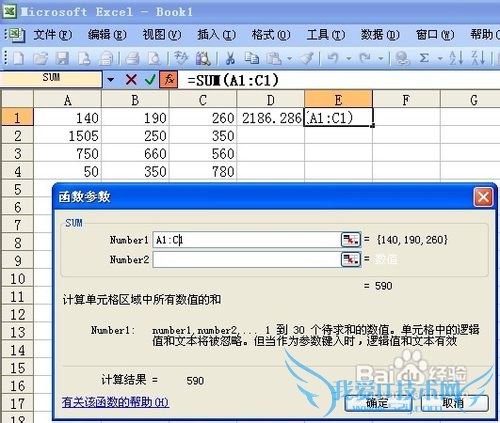
Task: Open the 格式(O) menu
Action: (271, 35)
